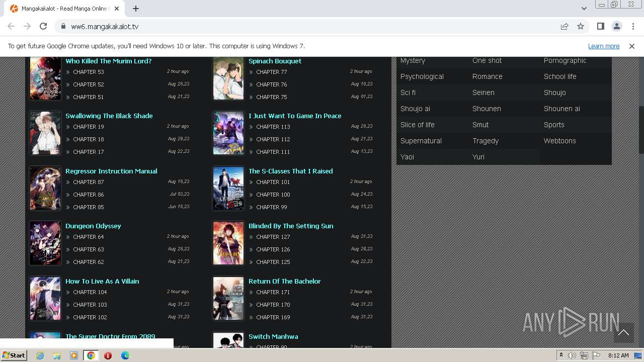Open the tab search dropdown arrow
This screenshot has height=362, width=644.
tap(584, 9)
